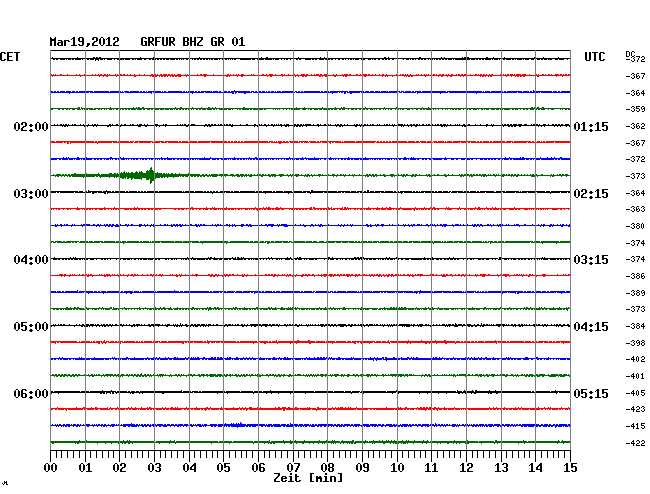The image size is (650, 494).
Task: Select the 02:00 CET time label
Action: pos(31,126)
